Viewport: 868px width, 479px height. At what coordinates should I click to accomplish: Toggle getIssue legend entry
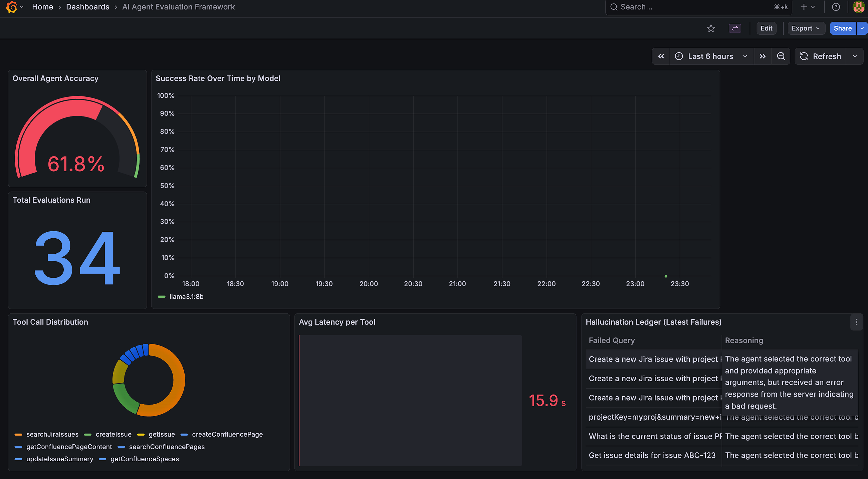coord(161,434)
